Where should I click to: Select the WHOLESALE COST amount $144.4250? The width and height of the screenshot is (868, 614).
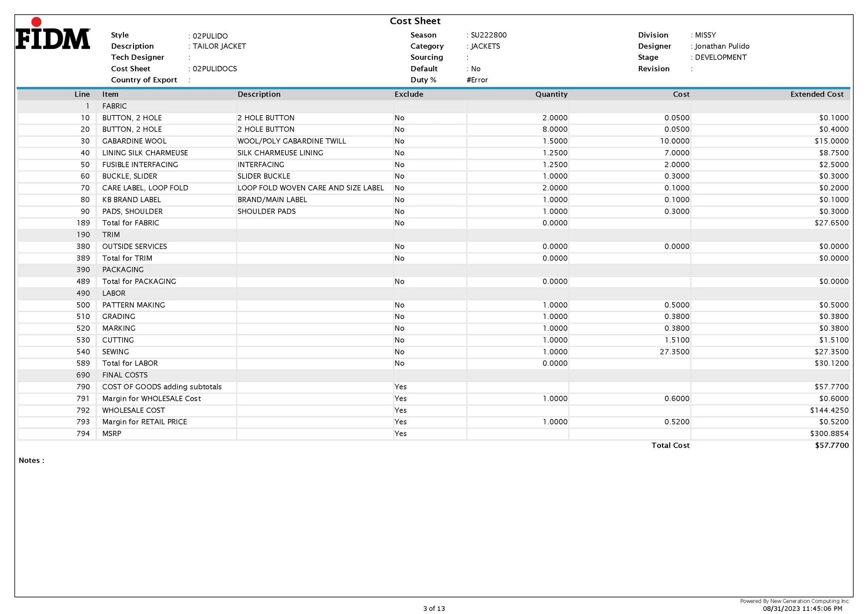(829, 410)
